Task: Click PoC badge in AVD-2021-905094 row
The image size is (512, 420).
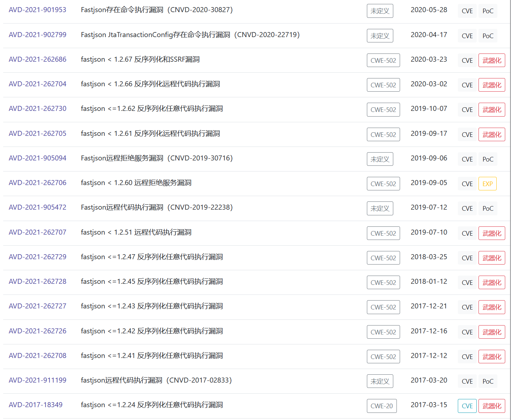Action: coord(488,159)
